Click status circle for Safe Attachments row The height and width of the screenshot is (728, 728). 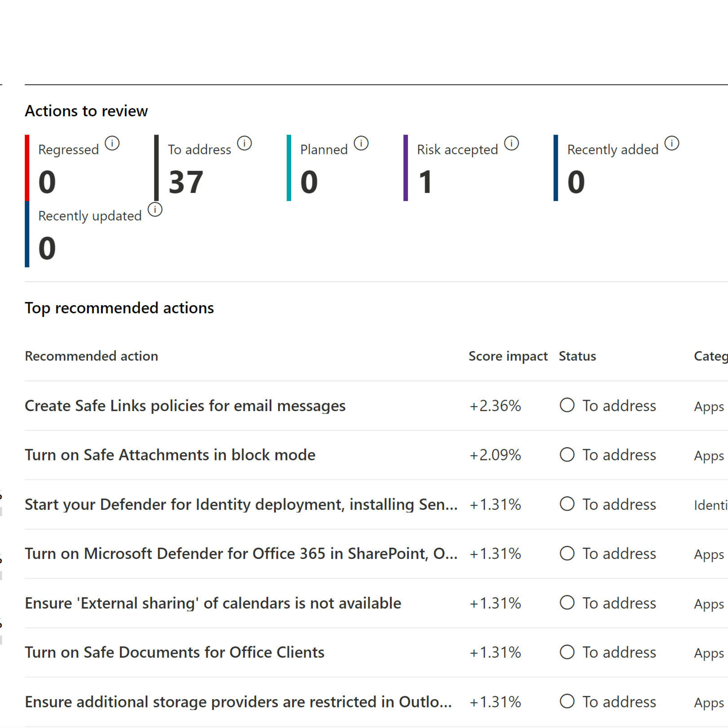coord(567,455)
